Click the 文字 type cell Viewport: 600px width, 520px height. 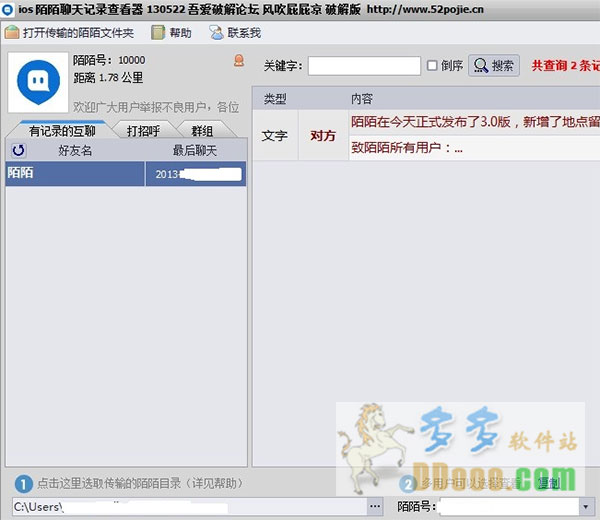click(x=275, y=135)
